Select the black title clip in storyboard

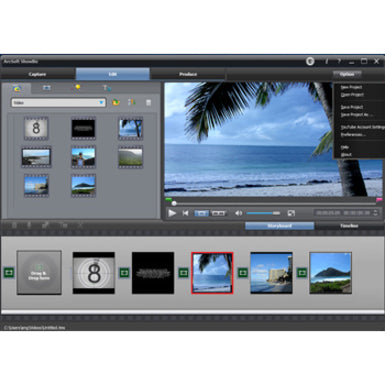click(153, 273)
